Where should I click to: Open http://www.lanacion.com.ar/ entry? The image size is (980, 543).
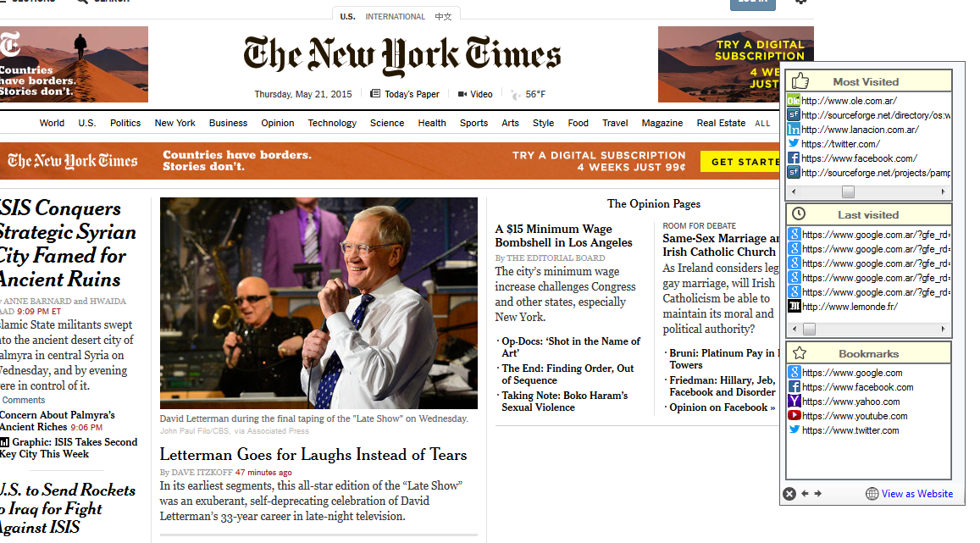[x=860, y=130]
